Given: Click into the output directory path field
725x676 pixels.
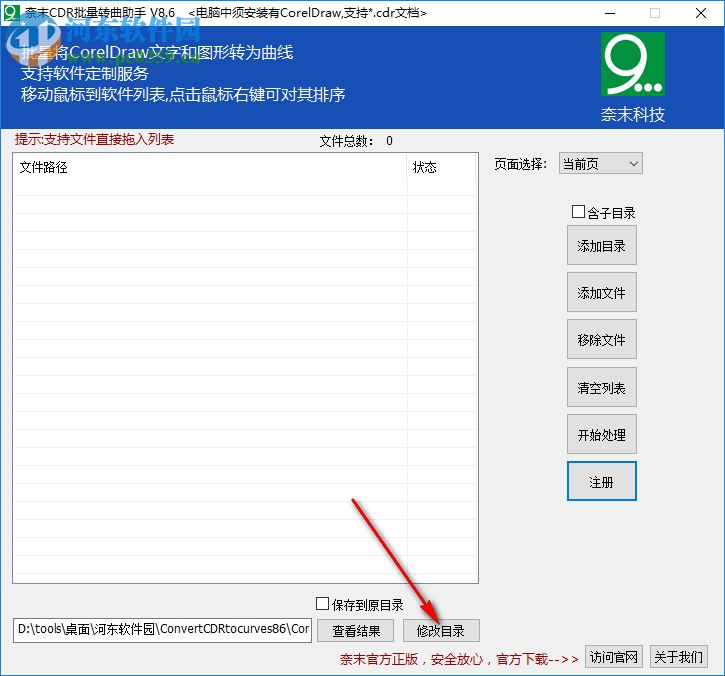Looking at the screenshot, I should point(162,630).
